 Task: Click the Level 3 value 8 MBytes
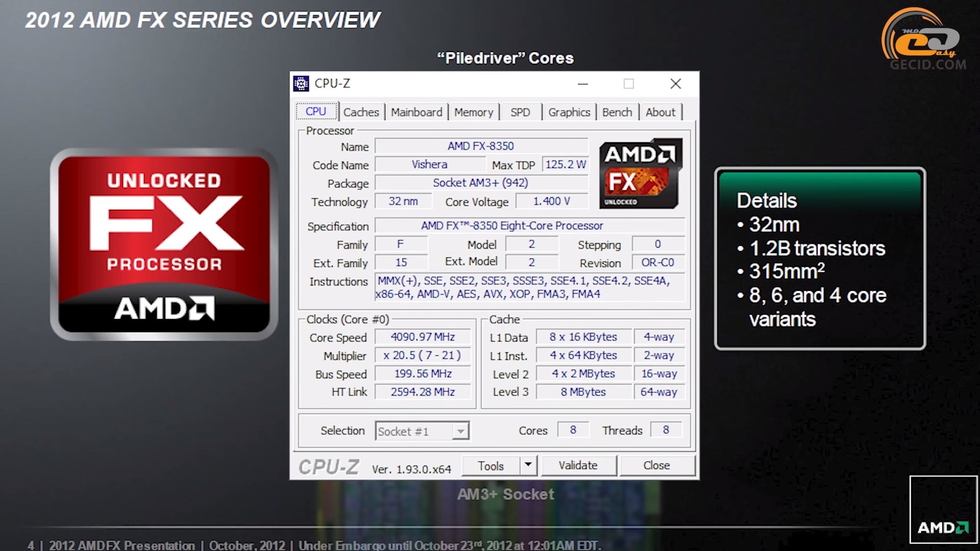pos(583,392)
